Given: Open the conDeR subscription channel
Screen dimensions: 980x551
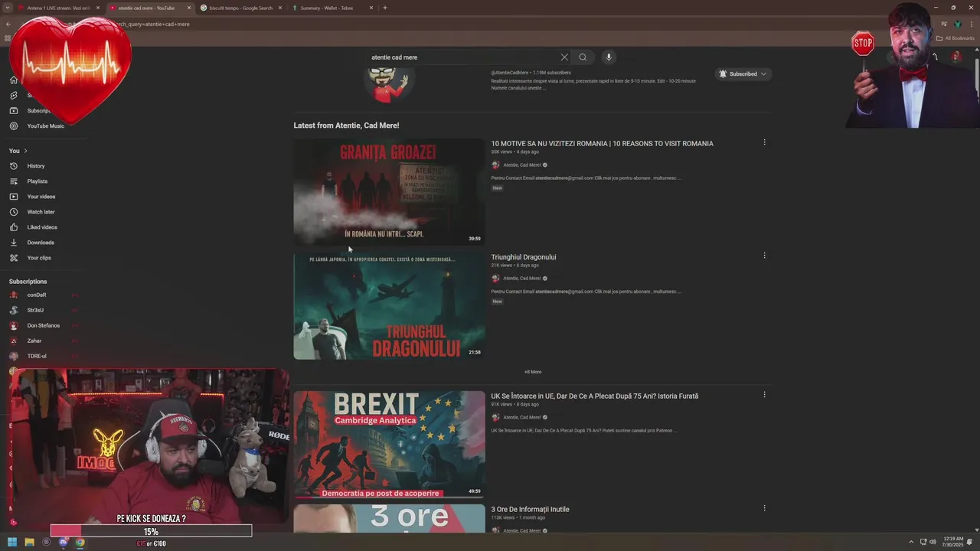Looking at the screenshot, I should click(x=37, y=295).
